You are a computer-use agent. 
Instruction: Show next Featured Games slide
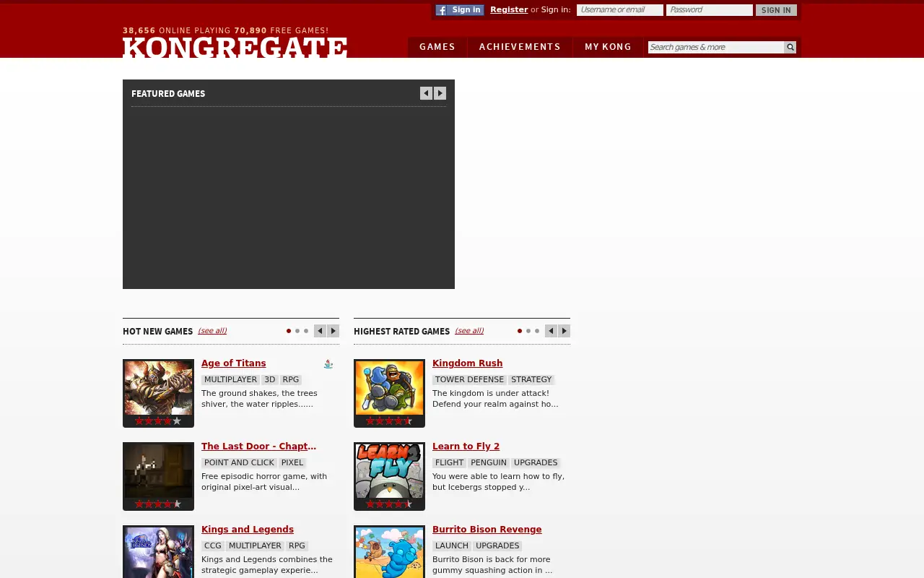click(x=440, y=93)
